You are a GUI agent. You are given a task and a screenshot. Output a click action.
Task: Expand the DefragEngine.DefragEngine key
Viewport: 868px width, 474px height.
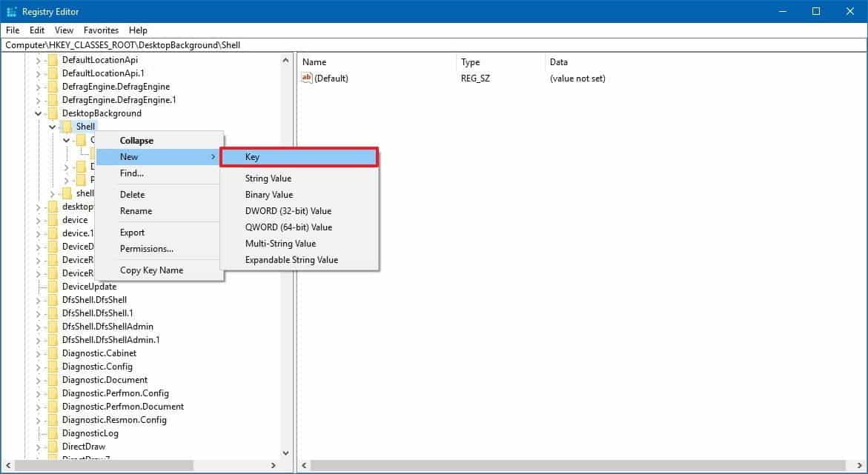(x=39, y=87)
